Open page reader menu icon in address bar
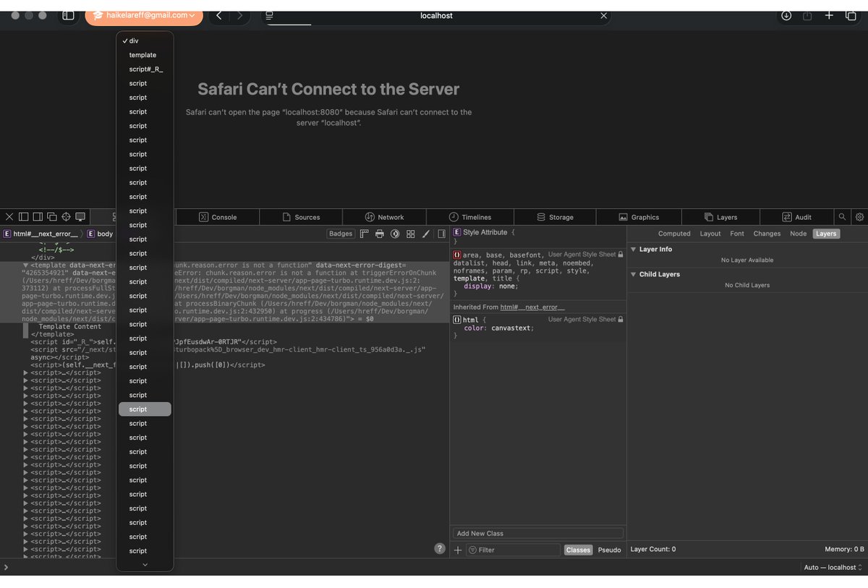This screenshot has height=588, width=868. click(269, 15)
